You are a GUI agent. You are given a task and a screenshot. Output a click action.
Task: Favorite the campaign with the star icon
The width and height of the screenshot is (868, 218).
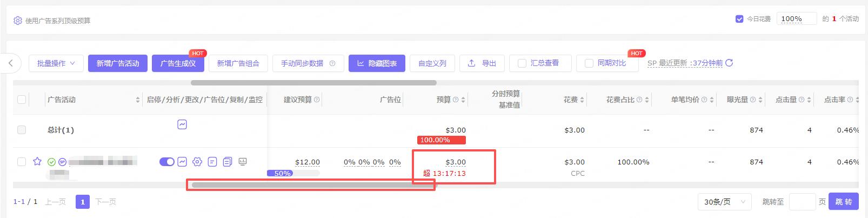[x=37, y=161]
